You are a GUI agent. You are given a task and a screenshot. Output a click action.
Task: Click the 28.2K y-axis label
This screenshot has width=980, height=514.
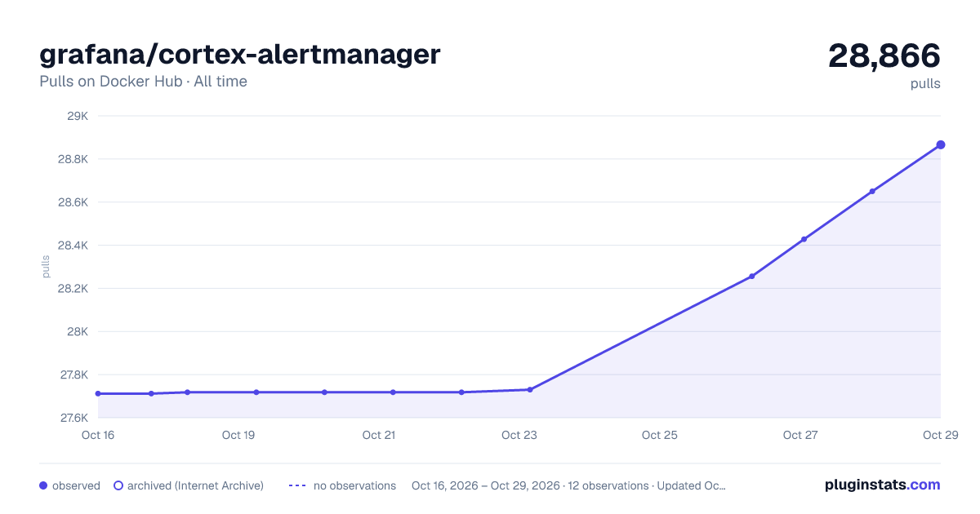[x=73, y=289]
